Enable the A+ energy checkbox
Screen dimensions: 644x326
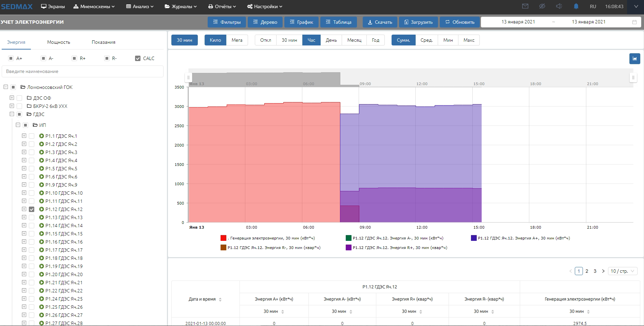[11, 58]
